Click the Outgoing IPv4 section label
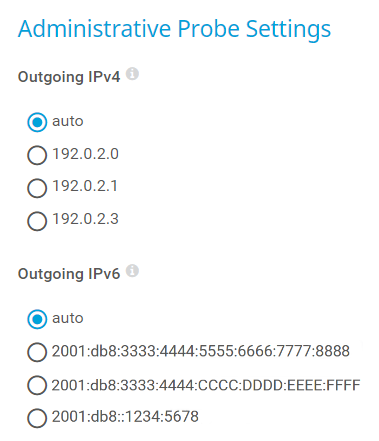This screenshot has width=379, height=441. click(69, 77)
